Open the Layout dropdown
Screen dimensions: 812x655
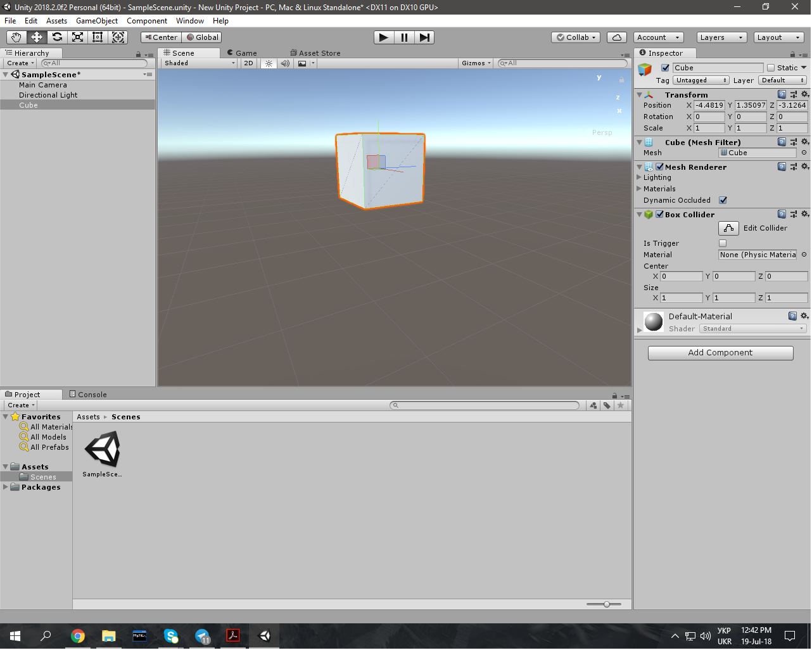779,37
